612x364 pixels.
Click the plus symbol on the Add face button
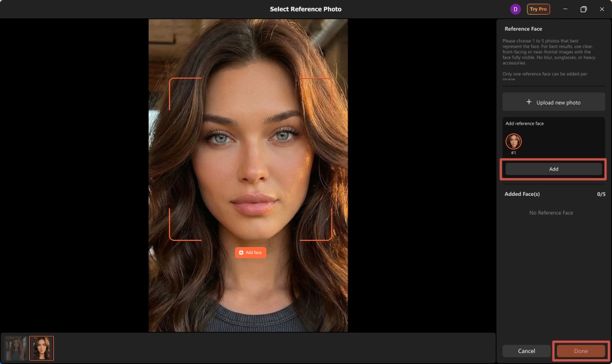point(241,252)
